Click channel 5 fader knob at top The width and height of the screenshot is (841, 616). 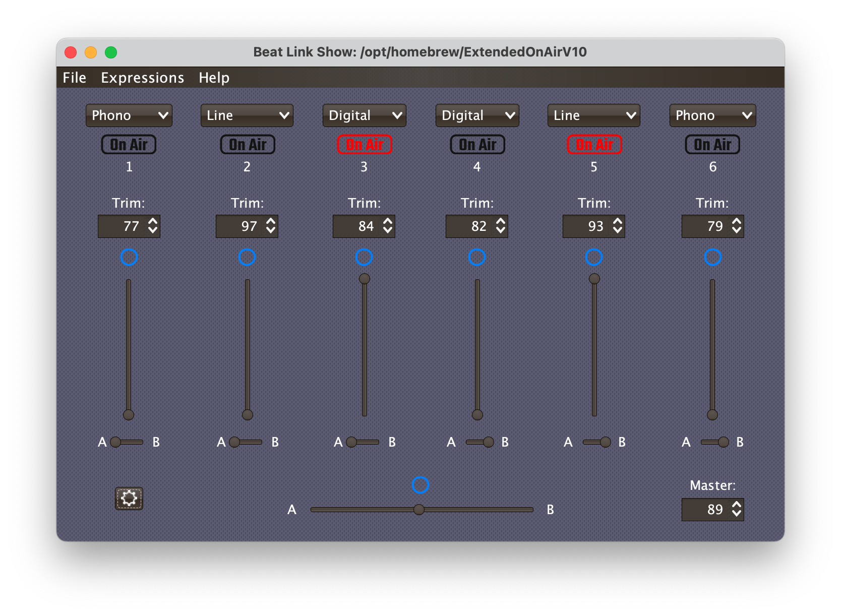pos(594,279)
